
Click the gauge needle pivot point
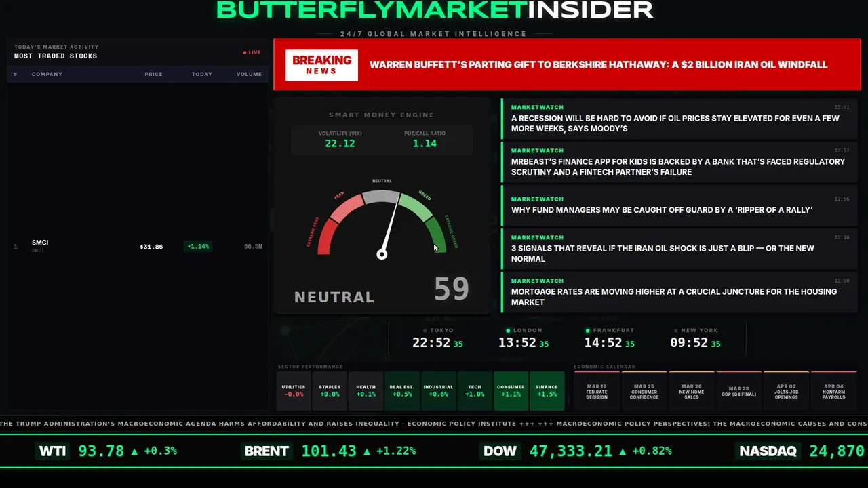[x=382, y=254]
